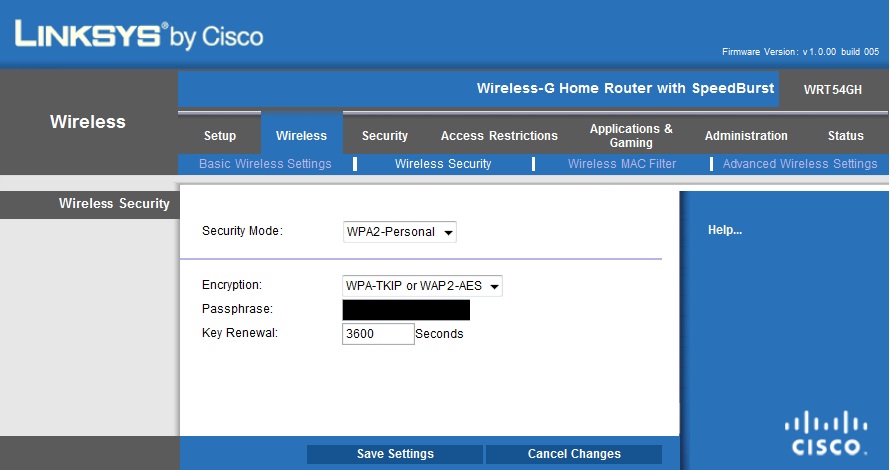Open Applications & Gaming tab
Screen dimensions: 891x470
pyautogui.click(x=631, y=135)
